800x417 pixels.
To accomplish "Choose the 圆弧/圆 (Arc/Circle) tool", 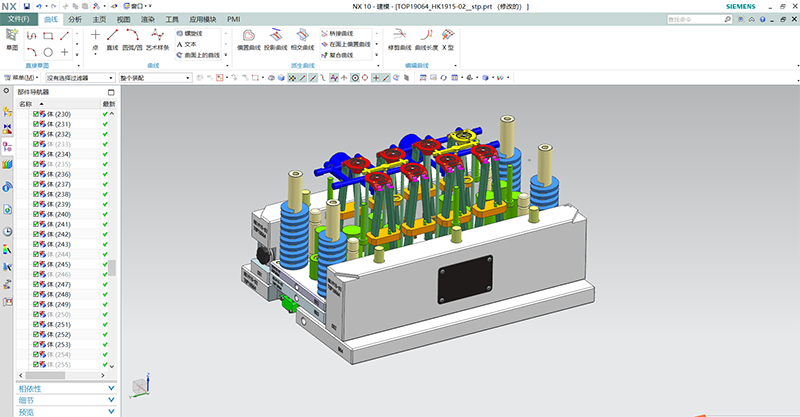I will tap(133, 40).
